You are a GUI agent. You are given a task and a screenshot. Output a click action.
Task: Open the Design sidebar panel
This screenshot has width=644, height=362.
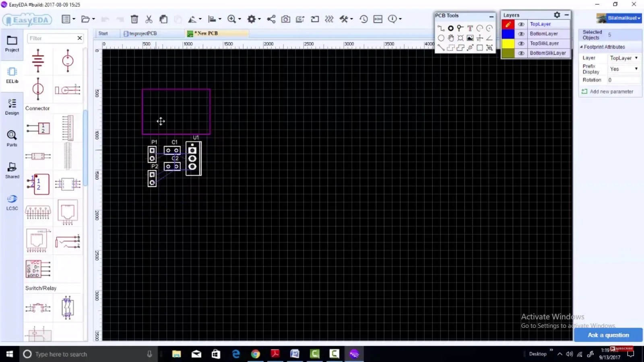tap(12, 107)
